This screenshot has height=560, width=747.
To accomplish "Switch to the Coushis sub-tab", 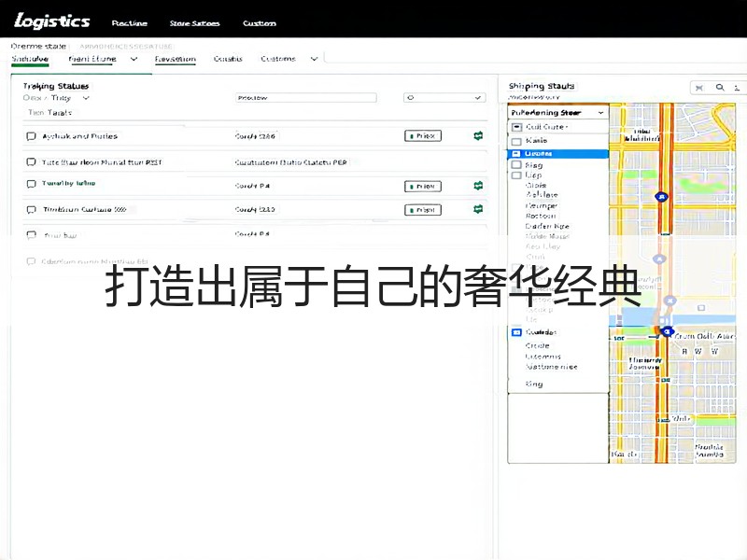I will (228, 59).
